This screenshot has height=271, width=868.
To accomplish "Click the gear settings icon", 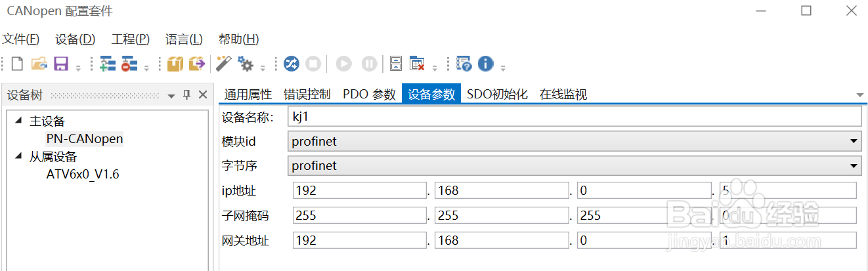I will click(246, 64).
